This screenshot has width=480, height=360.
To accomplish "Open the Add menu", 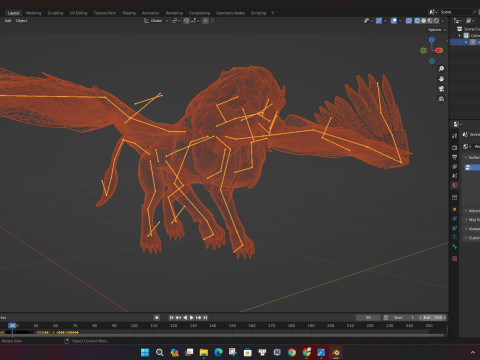I will tap(8, 21).
